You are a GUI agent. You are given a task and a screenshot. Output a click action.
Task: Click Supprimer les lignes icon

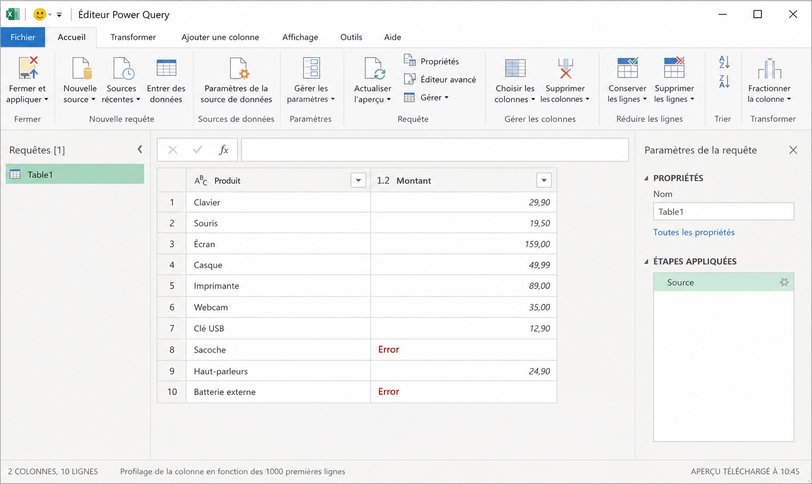[674, 68]
